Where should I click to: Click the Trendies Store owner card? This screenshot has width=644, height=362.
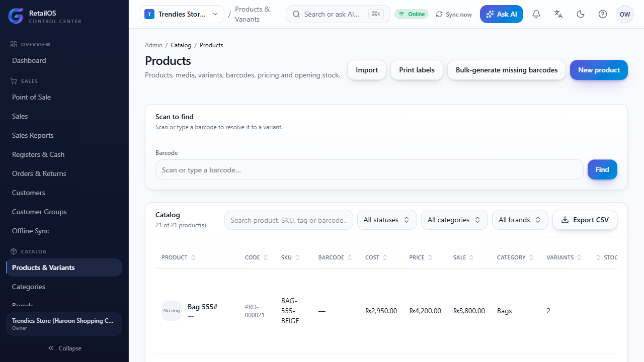pos(64,324)
